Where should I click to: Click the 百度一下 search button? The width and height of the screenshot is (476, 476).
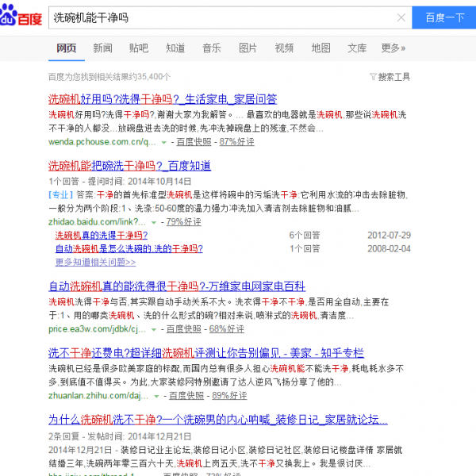pyautogui.click(x=443, y=17)
